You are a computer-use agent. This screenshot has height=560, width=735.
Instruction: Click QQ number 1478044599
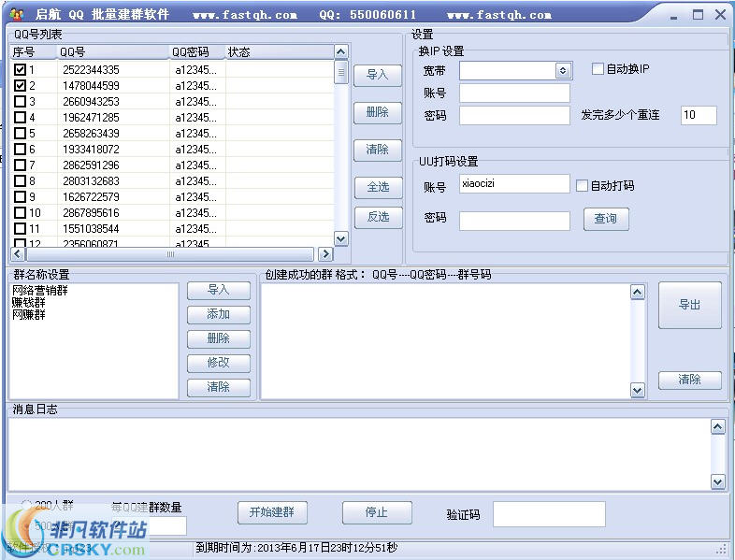91,86
